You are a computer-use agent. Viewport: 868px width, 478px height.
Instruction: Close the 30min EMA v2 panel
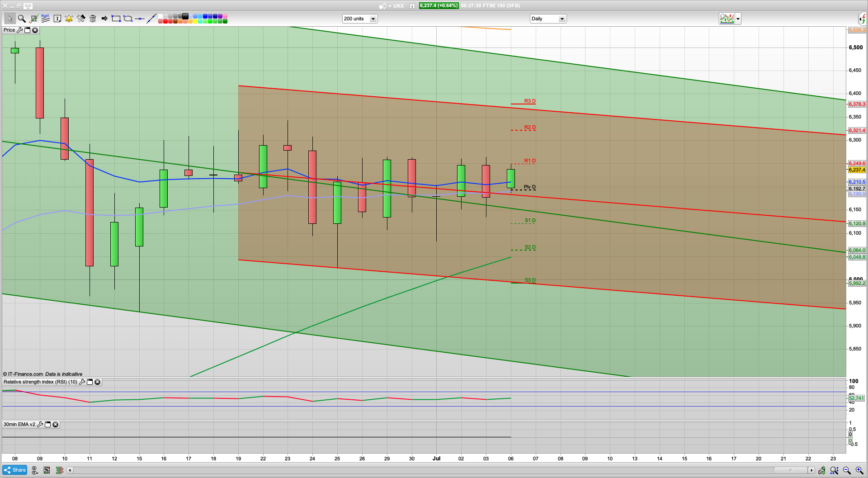click(x=55, y=424)
